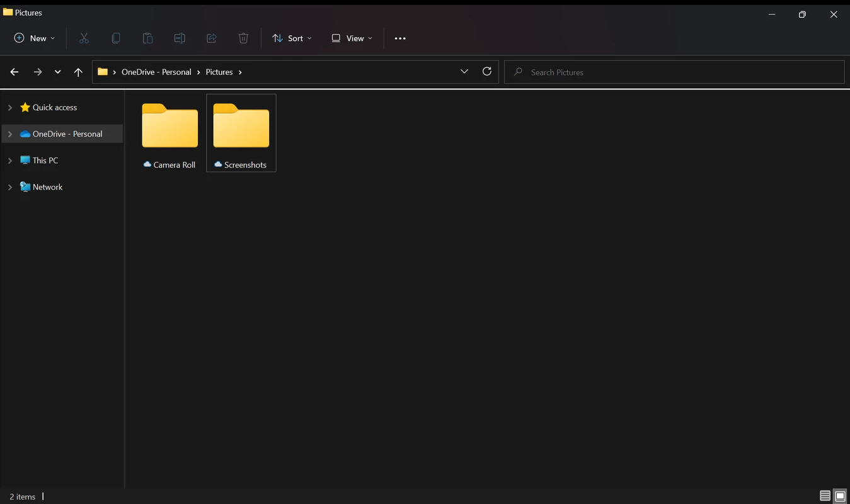The image size is (850, 504).
Task: Click the Paste clipboard icon
Action: pos(147,38)
